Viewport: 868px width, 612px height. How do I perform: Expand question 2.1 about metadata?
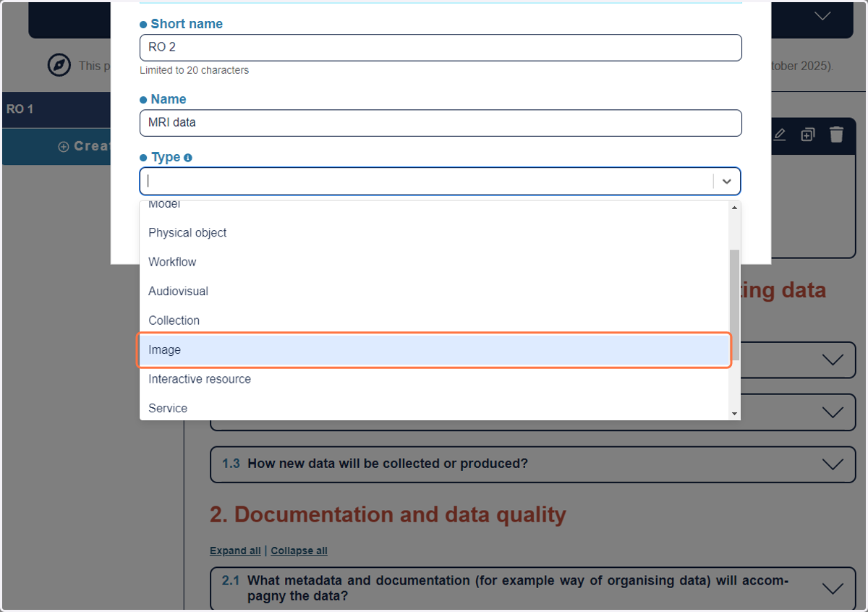532,589
